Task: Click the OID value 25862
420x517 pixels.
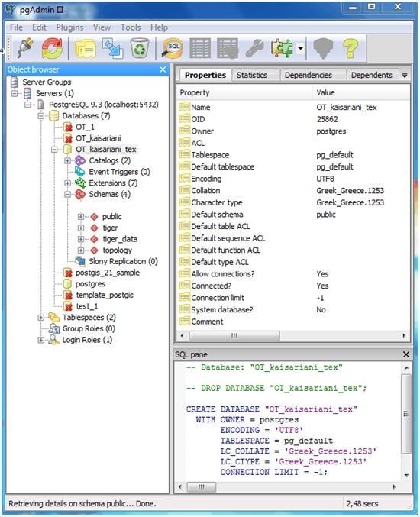Action: [x=328, y=119]
